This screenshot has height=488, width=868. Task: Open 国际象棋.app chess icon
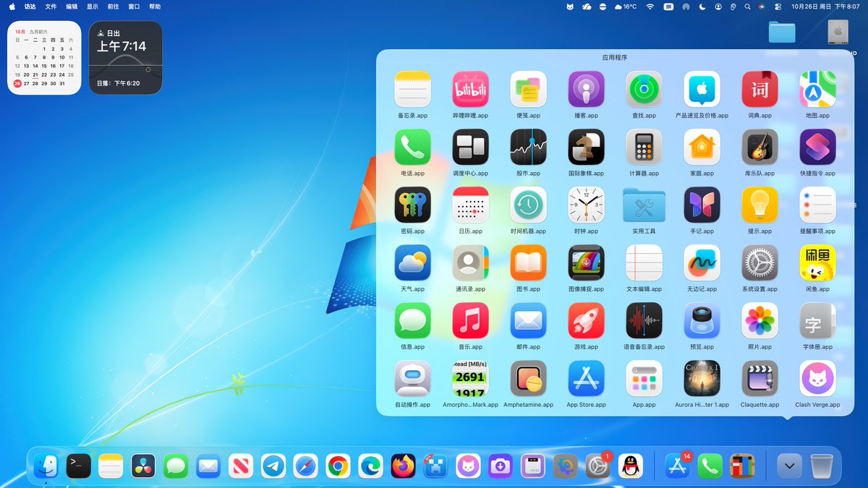click(x=586, y=147)
